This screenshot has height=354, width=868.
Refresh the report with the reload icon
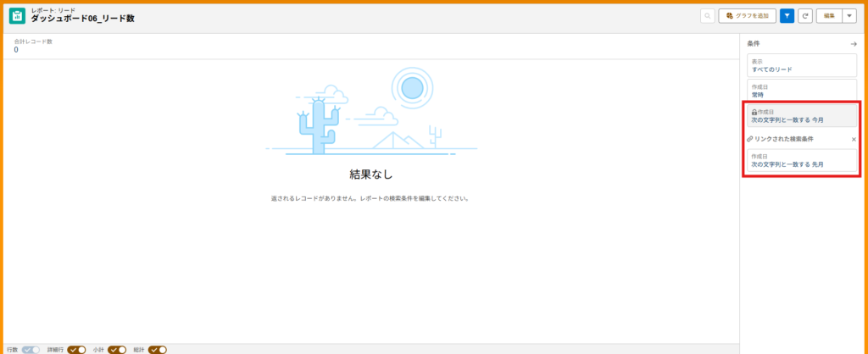coord(805,15)
